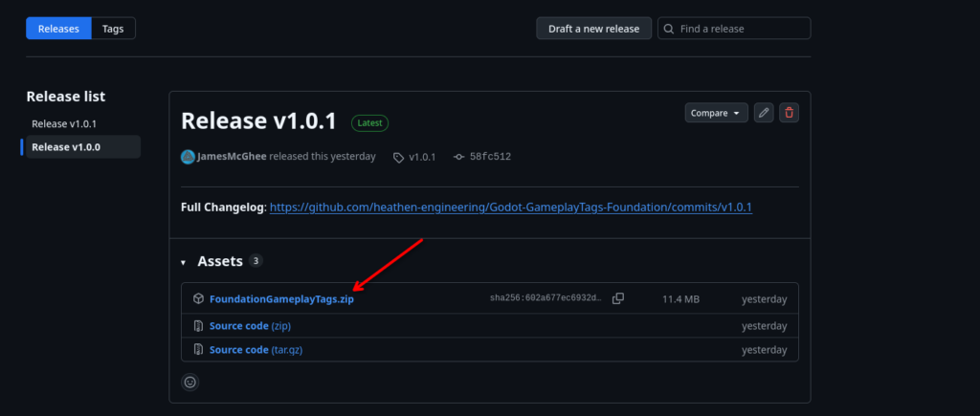Image resolution: width=980 pixels, height=416 pixels.
Task: Click the pencil edit release icon
Action: click(x=763, y=113)
